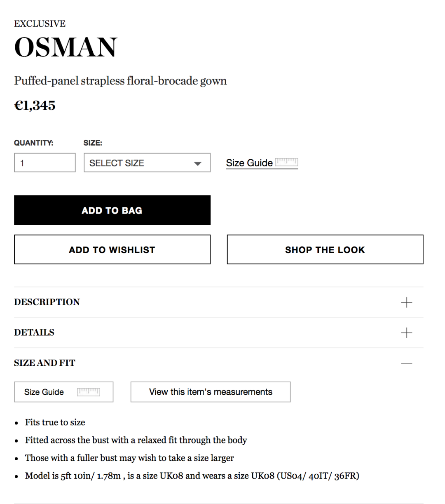Open View this item's measurements
The width and height of the screenshot is (445, 504).
(x=211, y=392)
